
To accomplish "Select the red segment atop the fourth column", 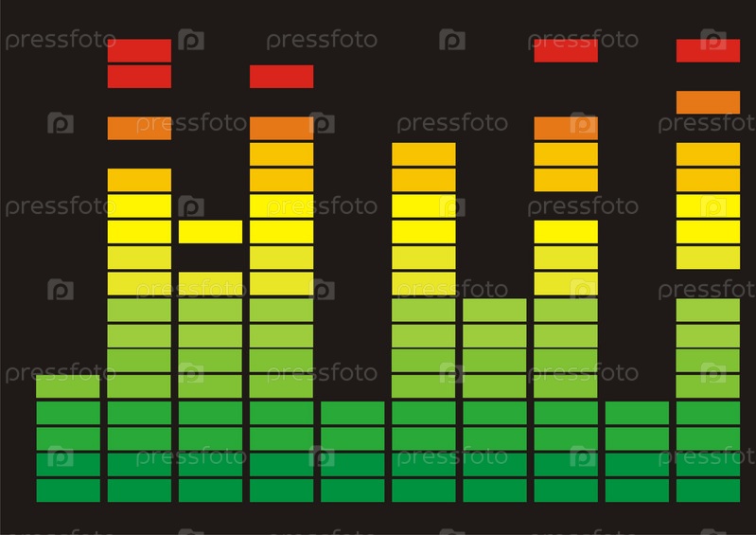I will tap(281, 77).
